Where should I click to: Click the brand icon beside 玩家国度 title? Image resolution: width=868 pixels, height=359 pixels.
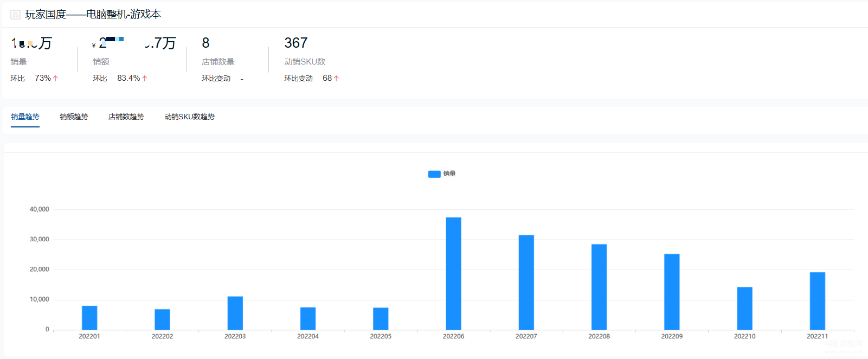coord(15,15)
